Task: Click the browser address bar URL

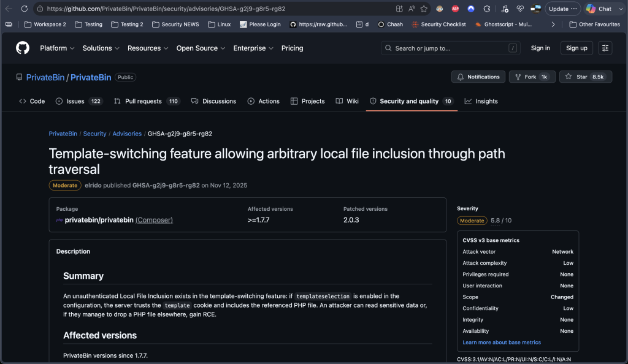Action: pos(166,9)
